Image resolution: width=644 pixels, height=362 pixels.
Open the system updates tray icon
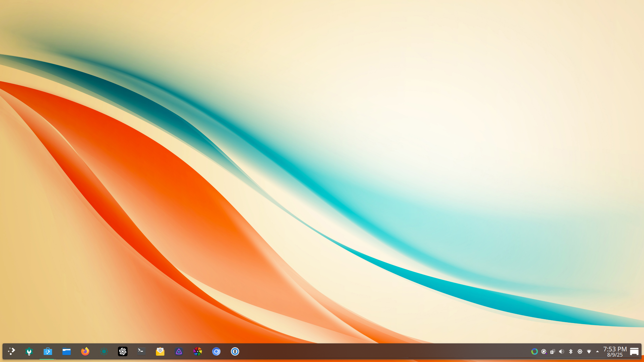pyautogui.click(x=543, y=351)
